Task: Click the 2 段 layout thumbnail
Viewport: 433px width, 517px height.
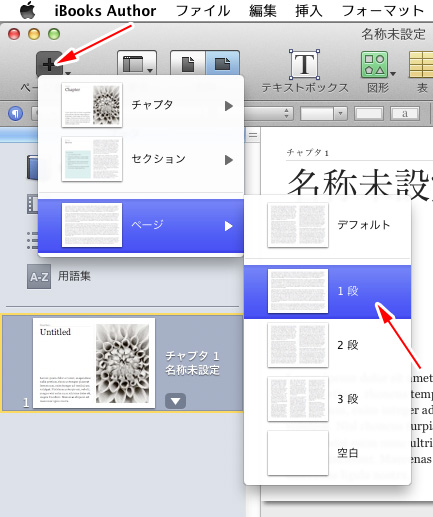Action: (x=298, y=345)
